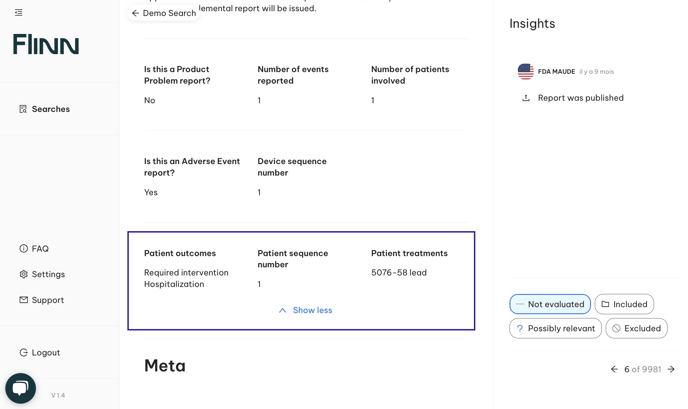Click the Meta section heading
The image size is (688, 409).
165,366
